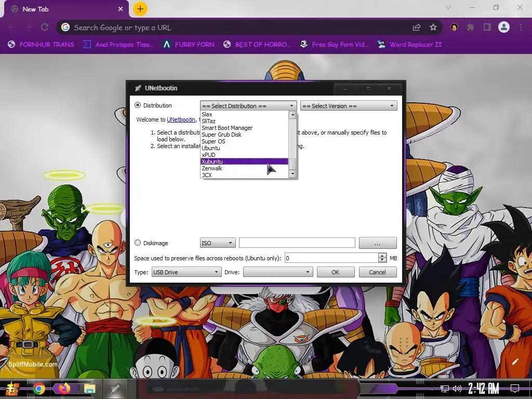Viewport: 532px width, 399px height.
Task: Click Chrome's back arrow
Action: pos(11,27)
